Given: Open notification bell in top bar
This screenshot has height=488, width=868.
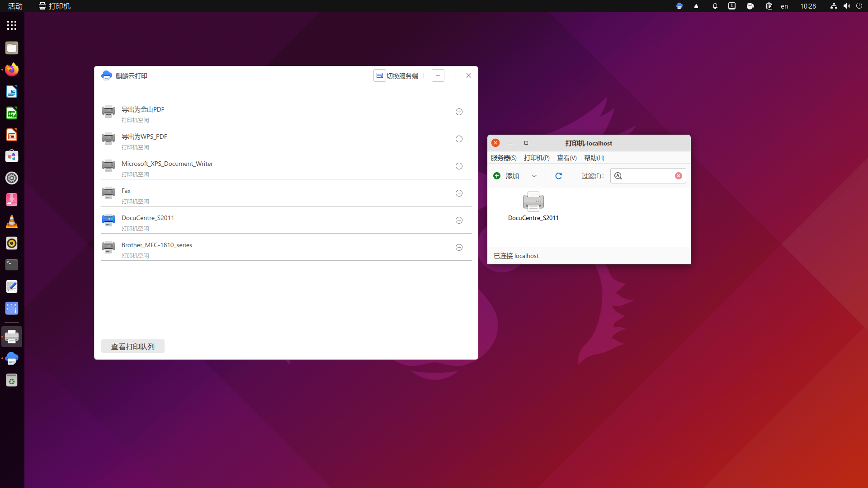Looking at the screenshot, I should (715, 6).
